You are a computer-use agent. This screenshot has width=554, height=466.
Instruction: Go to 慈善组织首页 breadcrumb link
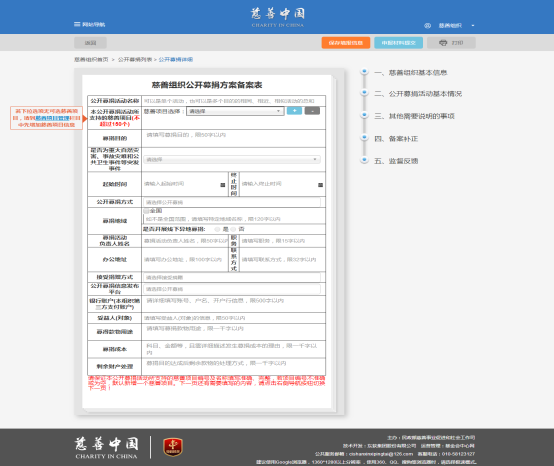pyautogui.click(x=91, y=59)
